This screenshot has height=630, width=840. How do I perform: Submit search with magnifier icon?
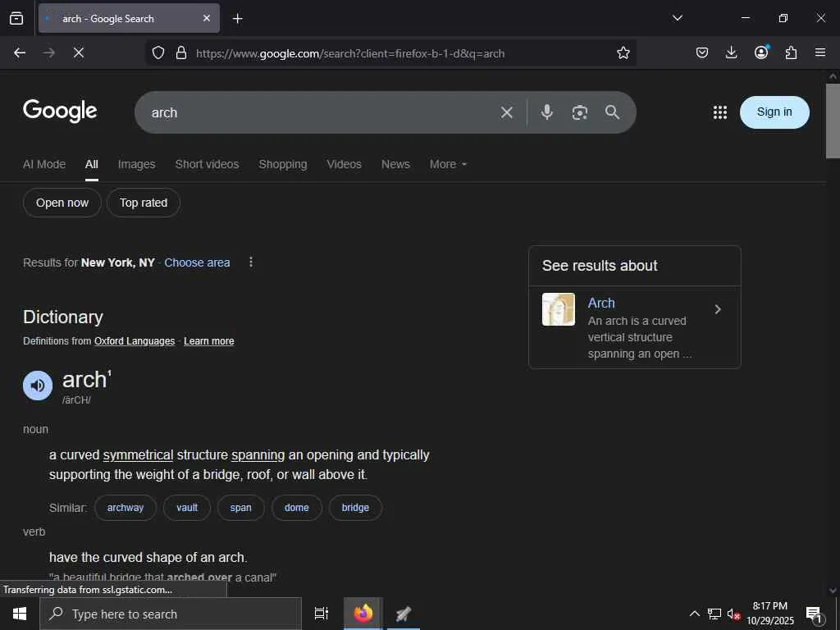pos(612,112)
